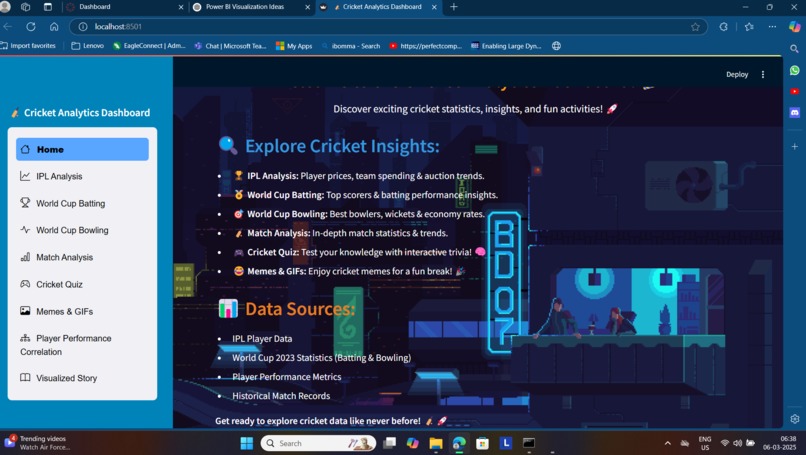
Task: Open workspaces icon in tab bar
Action: point(25,7)
